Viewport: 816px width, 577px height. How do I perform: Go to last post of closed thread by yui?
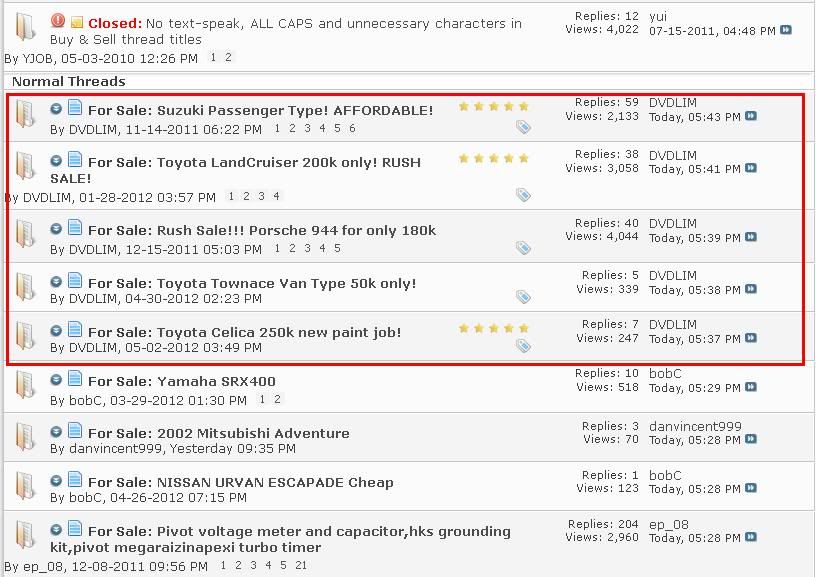coord(786,31)
